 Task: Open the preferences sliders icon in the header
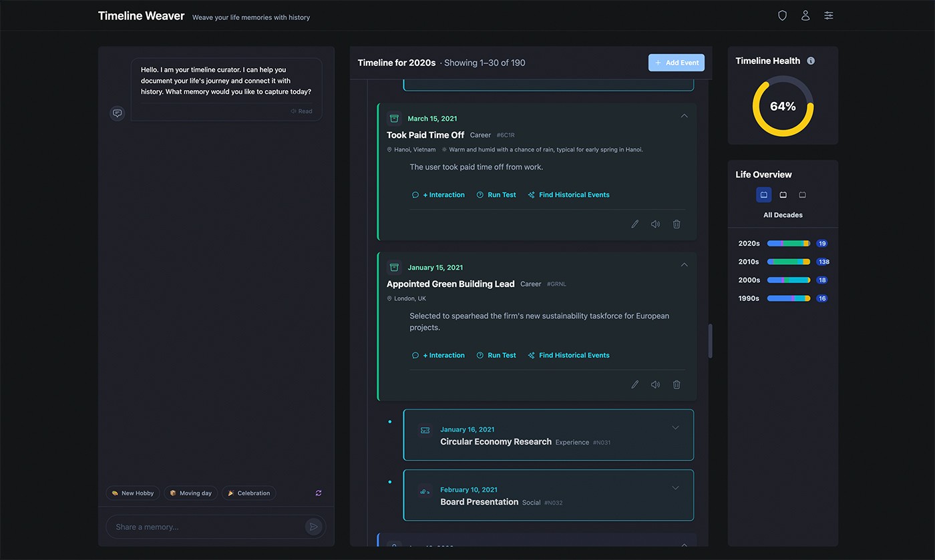829,15
